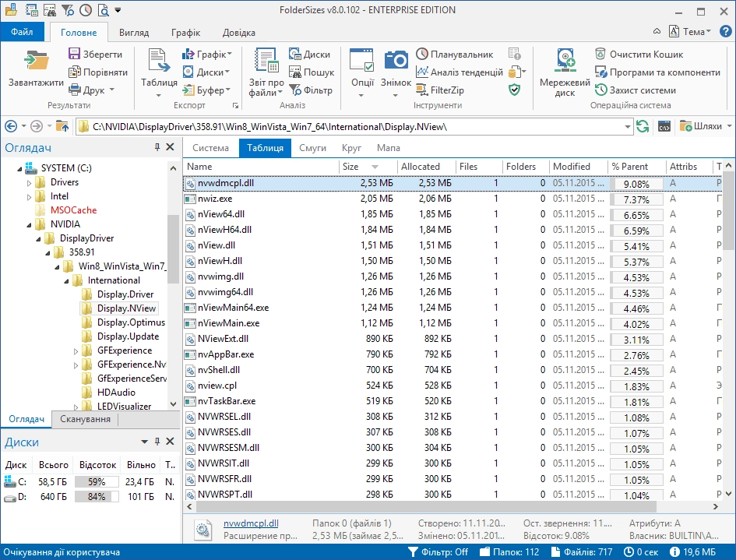Navigate back with the back arrow
The width and height of the screenshot is (736, 560).
pyautogui.click(x=11, y=126)
